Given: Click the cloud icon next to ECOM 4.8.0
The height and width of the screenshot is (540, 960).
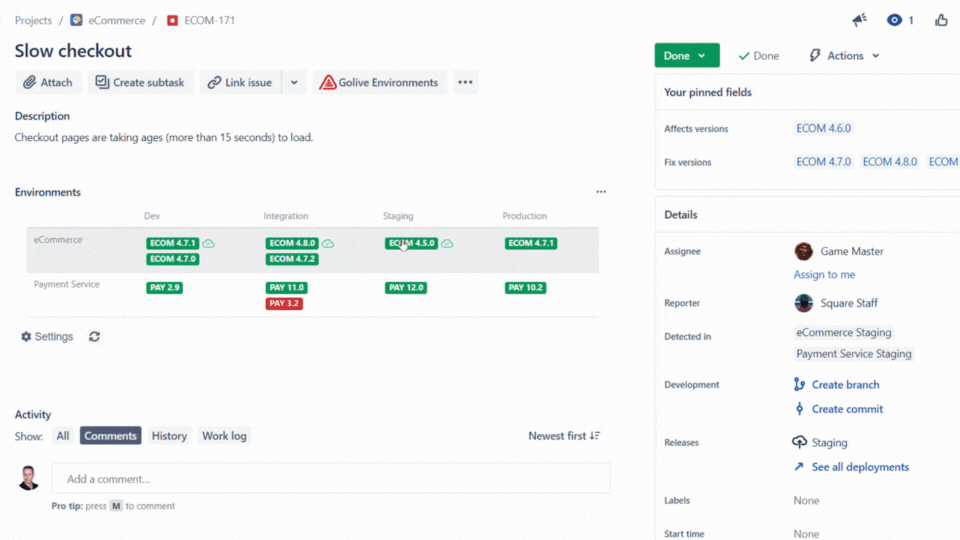Looking at the screenshot, I should point(328,243).
